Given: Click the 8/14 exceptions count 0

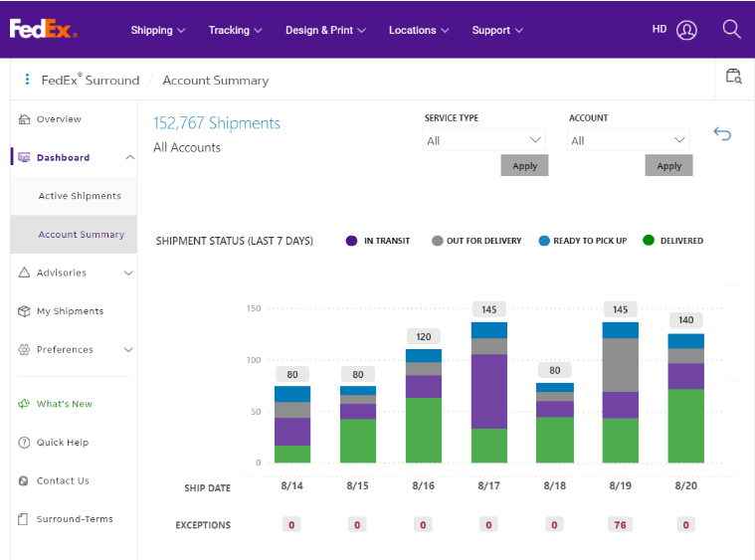Looking at the screenshot, I should coord(291,524).
